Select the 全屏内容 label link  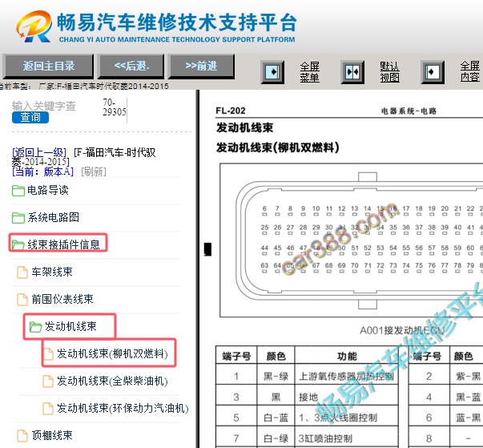(469, 71)
